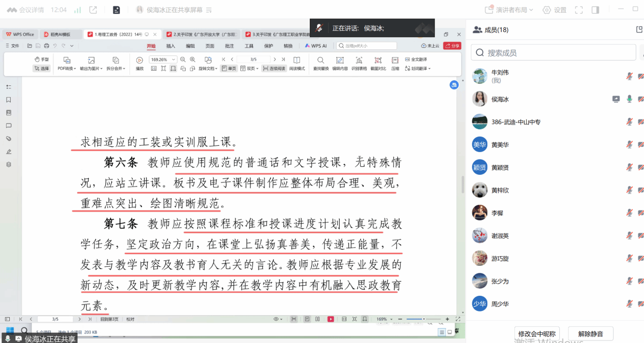The height and width of the screenshot is (343, 644).
Task: Open the 169.26% zoom level dropdown
Action: (174, 59)
